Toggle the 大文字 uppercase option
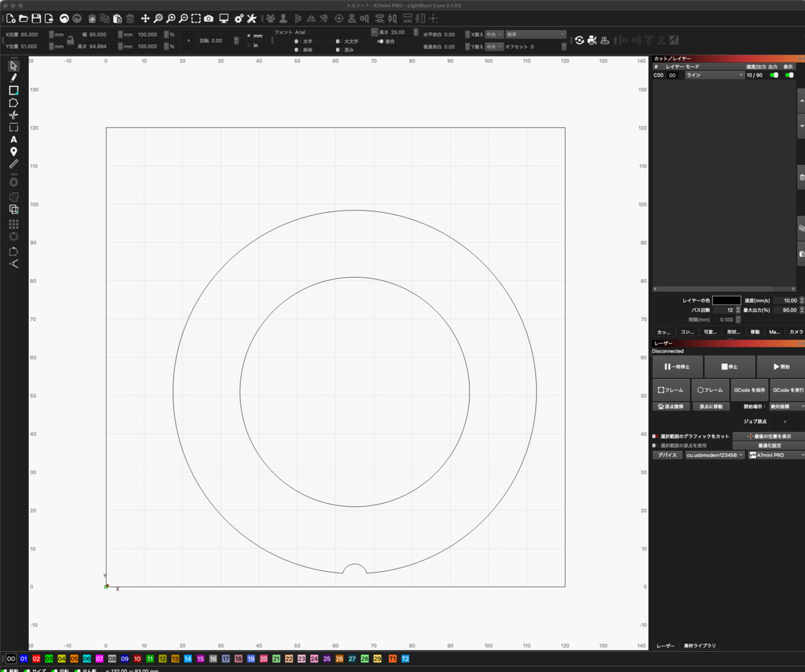This screenshot has width=805, height=672. tap(338, 41)
